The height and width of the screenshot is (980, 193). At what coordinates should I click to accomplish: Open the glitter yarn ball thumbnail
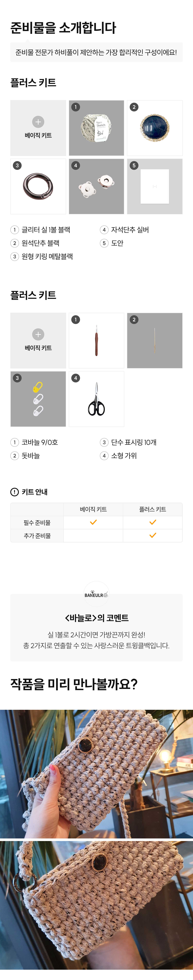point(96,128)
